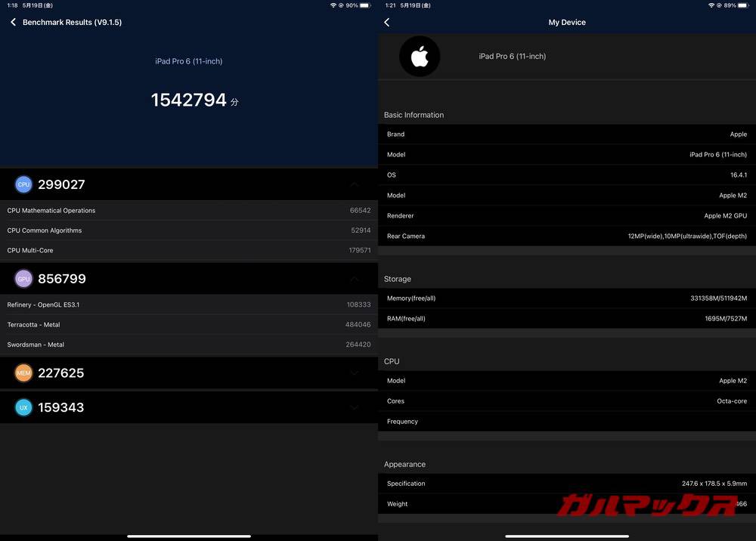Expand the UX score details
Viewport: 756px width, 541px height.
(x=354, y=407)
